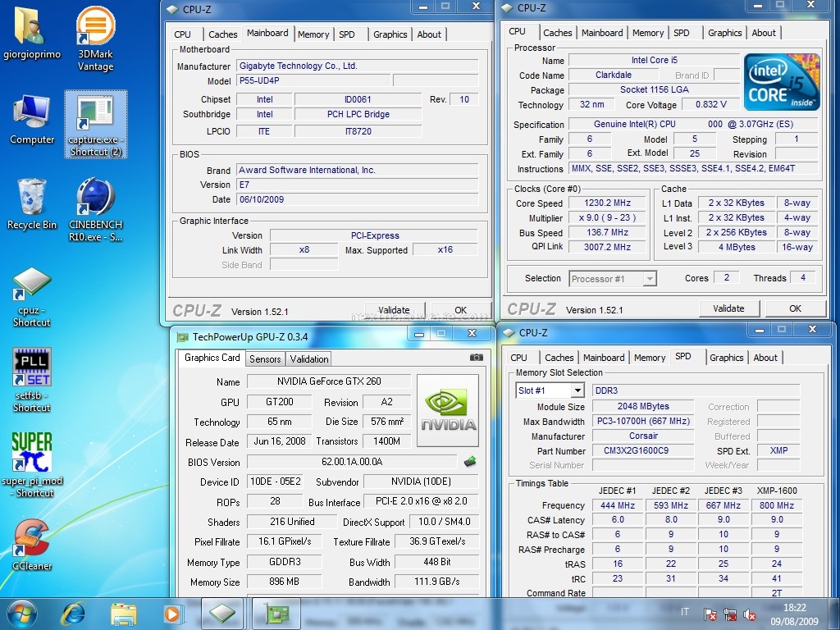Switch to CPU-Z taskbar button
Image resolution: width=840 pixels, height=630 pixels.
tap(222, 614)
